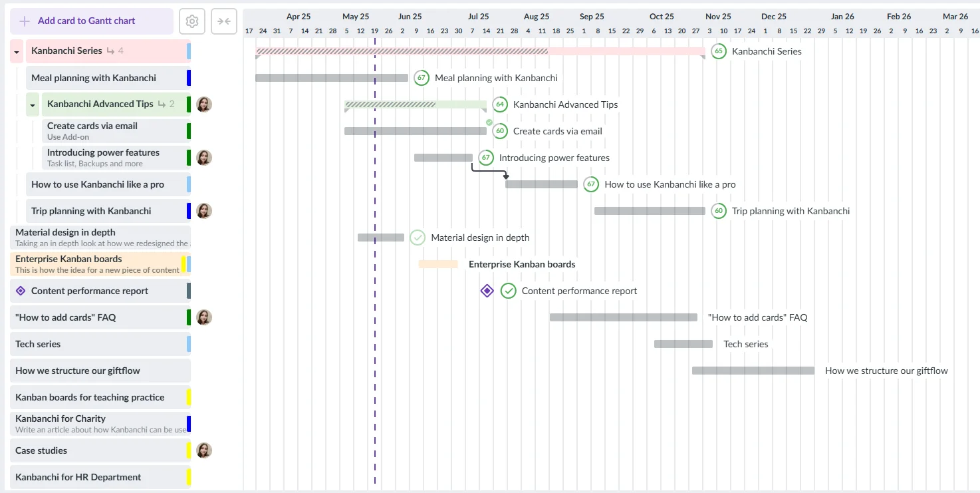Click 67 progress circle of Meal planning

422,78
